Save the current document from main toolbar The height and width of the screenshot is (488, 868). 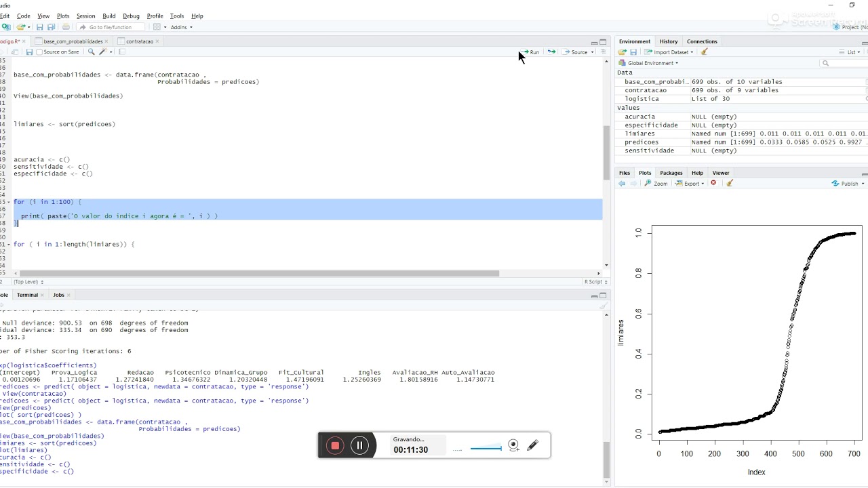[x=39, y=27]
